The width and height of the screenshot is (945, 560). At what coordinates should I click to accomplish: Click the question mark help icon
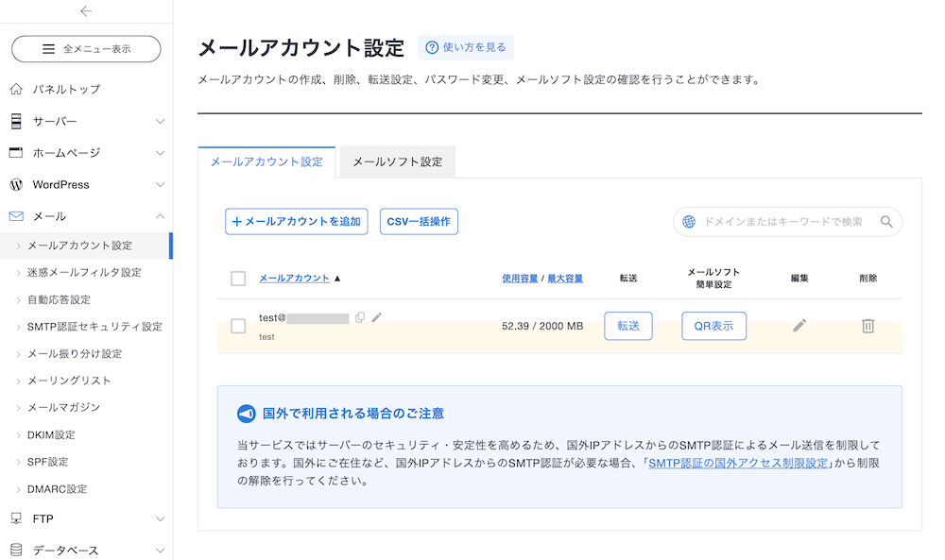pyautogui.click(x=432, y=47)
